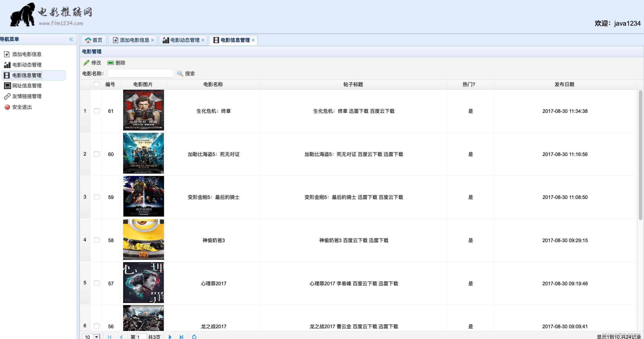Check row checkbox for movie 61
This screenshot has width=644, height=339.
pyautogui.click(x=96, y=111)
